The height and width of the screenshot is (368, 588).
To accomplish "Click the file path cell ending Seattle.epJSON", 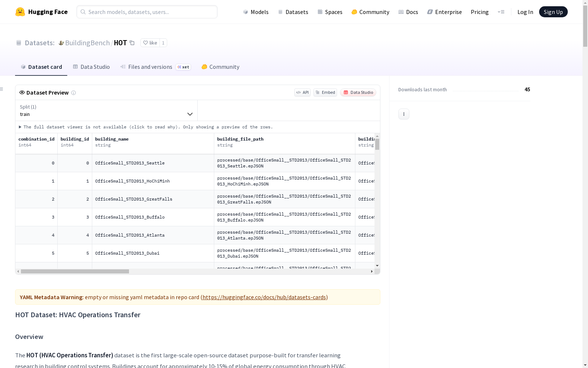I will click(x=285, y=163).
